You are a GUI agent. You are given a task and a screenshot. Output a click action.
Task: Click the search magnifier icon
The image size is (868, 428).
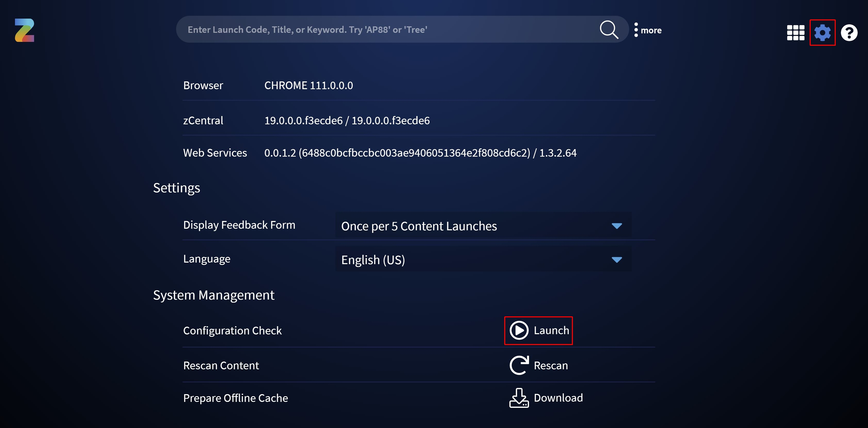tap(609, 29)
